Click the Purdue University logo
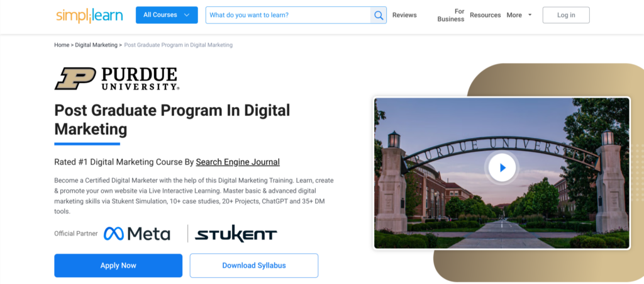Image resolution: width=644 pixels, height=284 pixels. tap(116, 79)
